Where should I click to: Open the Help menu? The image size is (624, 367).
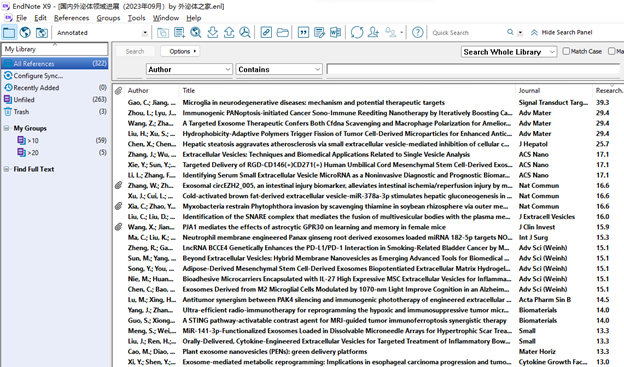click(x=194, y=18)
